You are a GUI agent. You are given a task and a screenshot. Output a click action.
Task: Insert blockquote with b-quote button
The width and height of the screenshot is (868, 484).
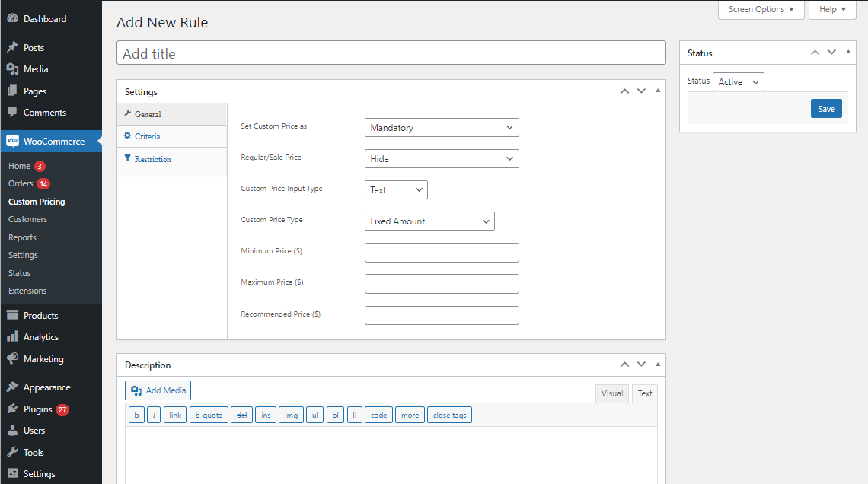click(x=209, y=415)
